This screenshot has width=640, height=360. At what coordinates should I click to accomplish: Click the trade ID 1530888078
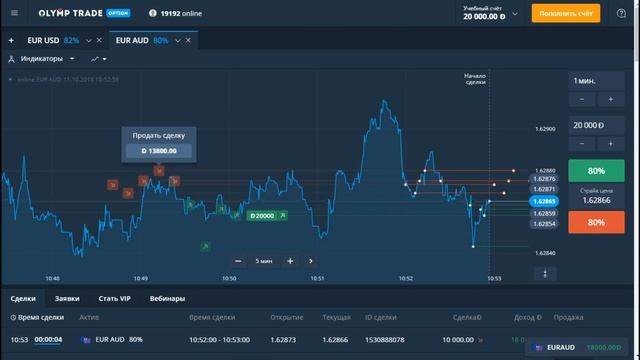384,340
